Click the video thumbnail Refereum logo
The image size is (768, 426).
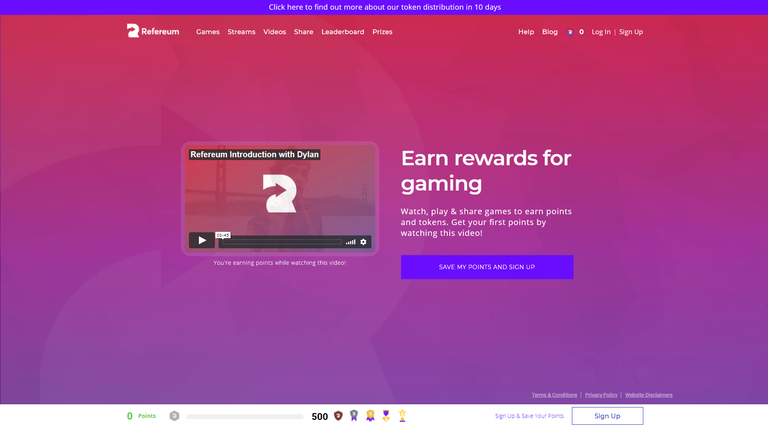tap(280, 193)
